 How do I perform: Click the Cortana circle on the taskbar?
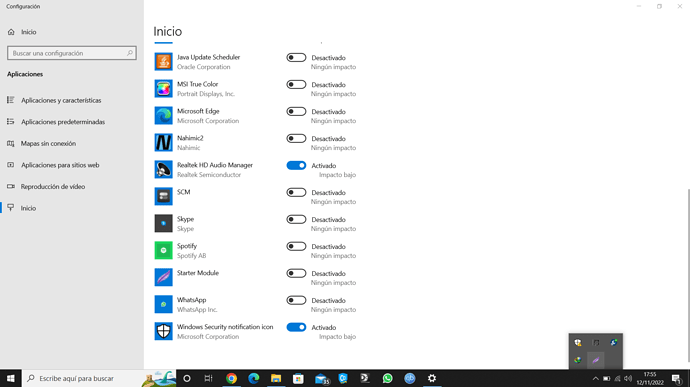click(187, 378)
